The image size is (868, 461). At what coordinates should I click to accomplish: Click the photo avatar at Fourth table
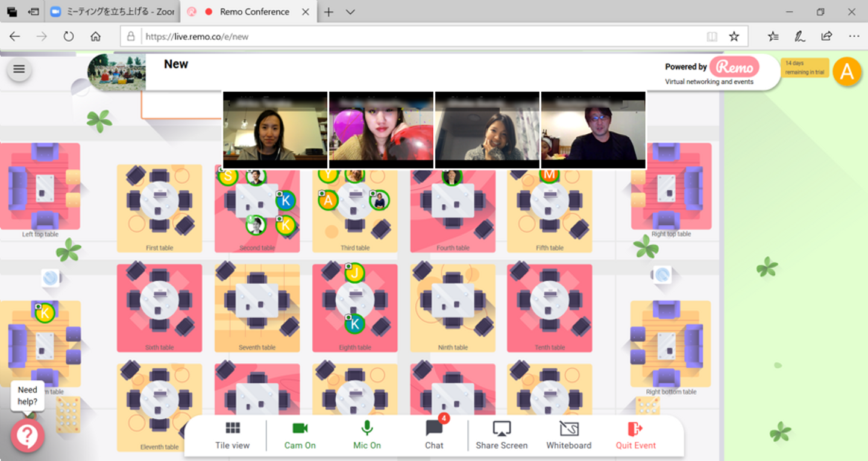click(451, 177)
